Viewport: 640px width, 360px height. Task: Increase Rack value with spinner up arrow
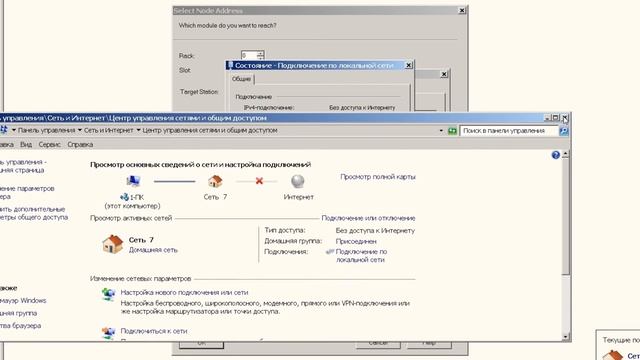point(260,53)
